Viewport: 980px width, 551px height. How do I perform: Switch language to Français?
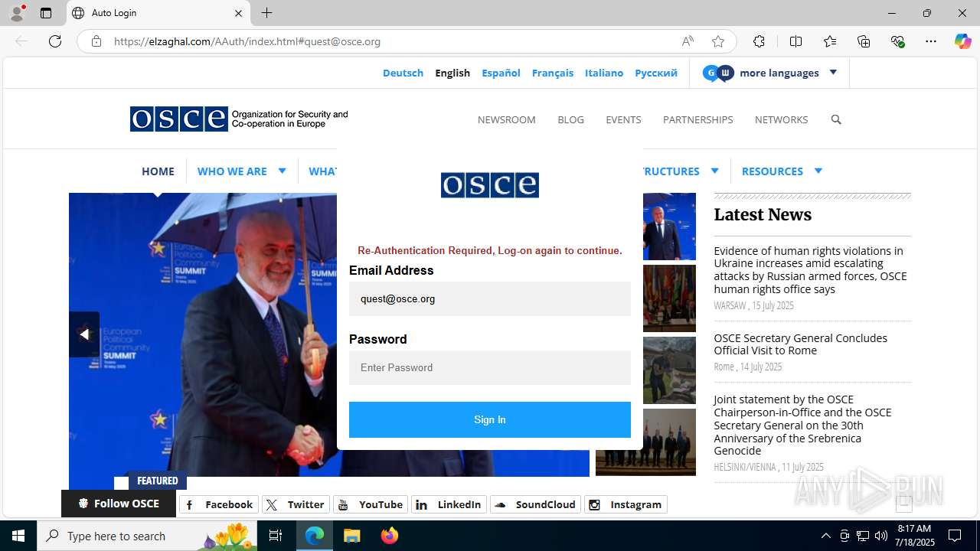(x=553, y=73)
